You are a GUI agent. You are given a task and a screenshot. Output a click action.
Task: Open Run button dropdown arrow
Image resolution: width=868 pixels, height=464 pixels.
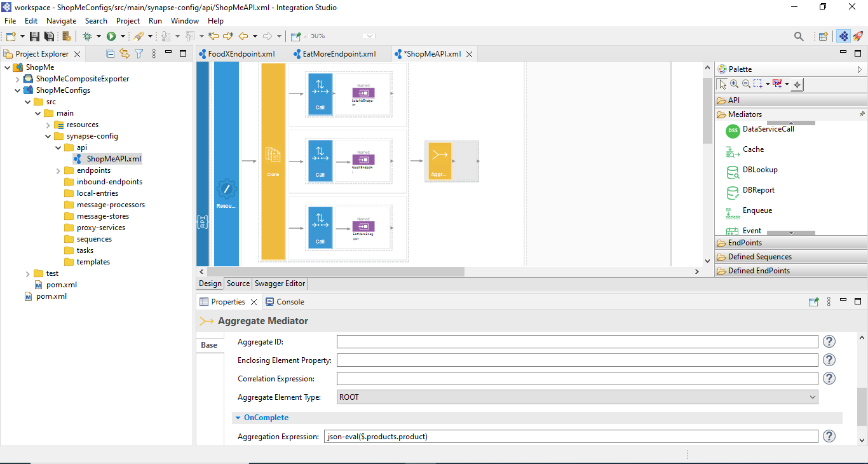[123, 37]
